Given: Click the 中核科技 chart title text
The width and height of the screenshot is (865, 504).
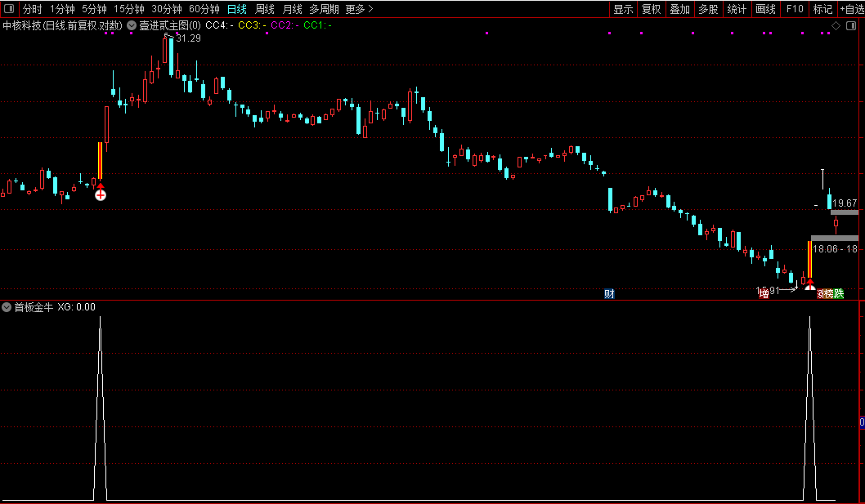Looking at the screenshot, I should point(62,25).
